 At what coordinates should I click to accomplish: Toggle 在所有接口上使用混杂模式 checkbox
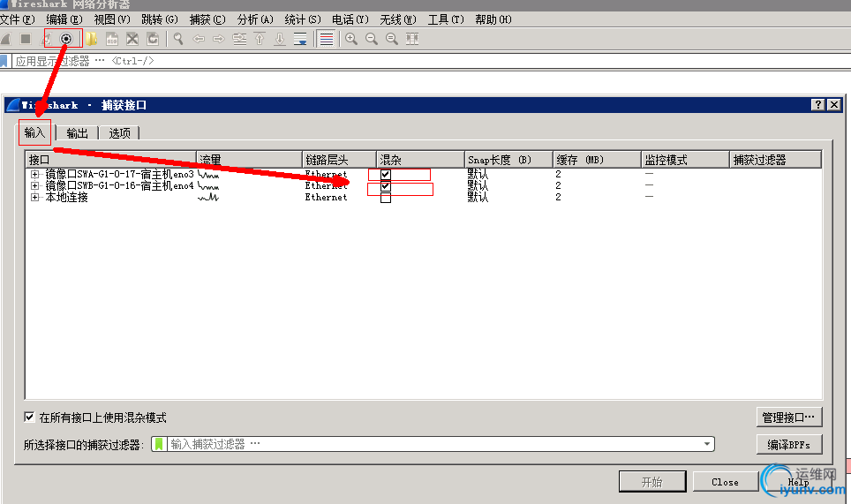tap(29, 417)
